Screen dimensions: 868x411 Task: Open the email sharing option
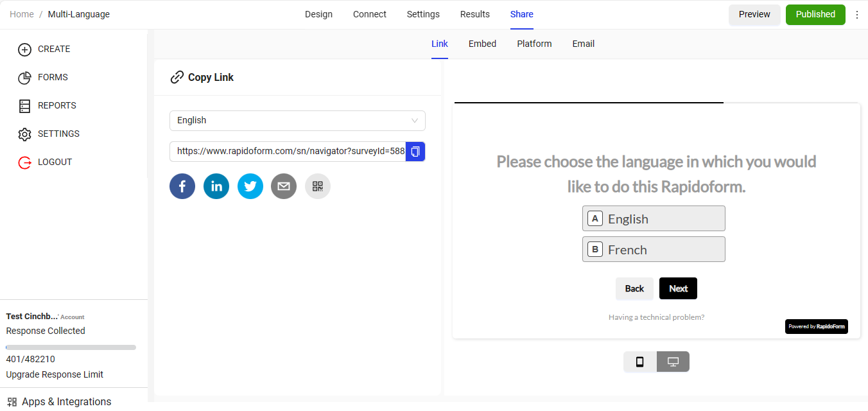[x=284, y=186]
